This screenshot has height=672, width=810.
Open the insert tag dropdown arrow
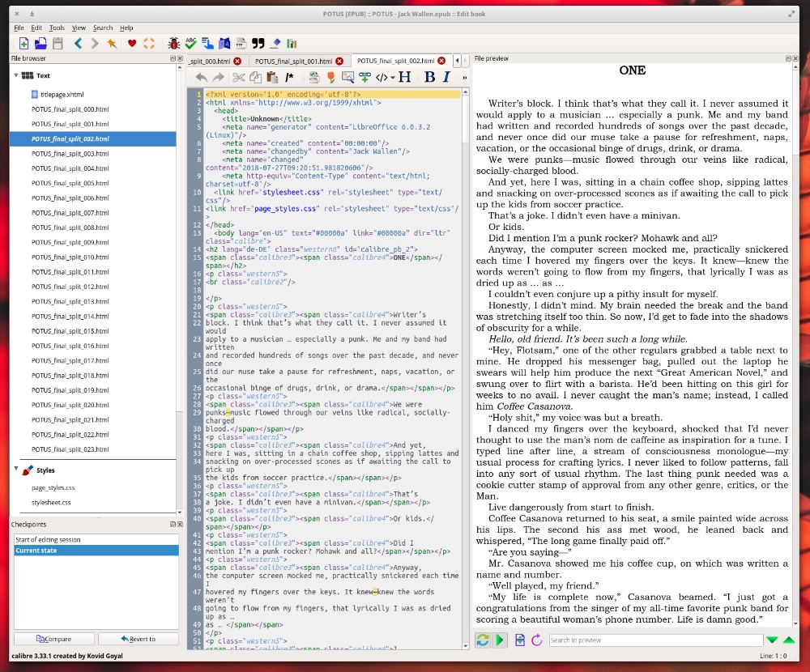392,79
